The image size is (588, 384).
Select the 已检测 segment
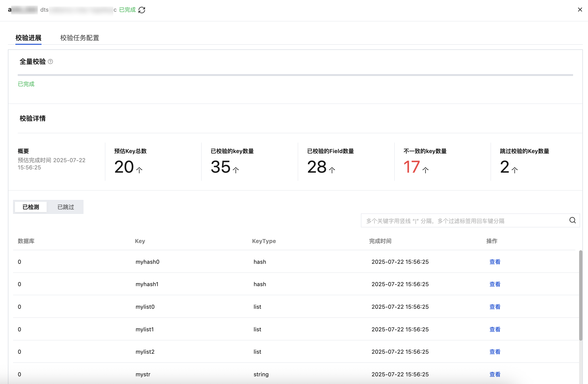coord(31,207)
